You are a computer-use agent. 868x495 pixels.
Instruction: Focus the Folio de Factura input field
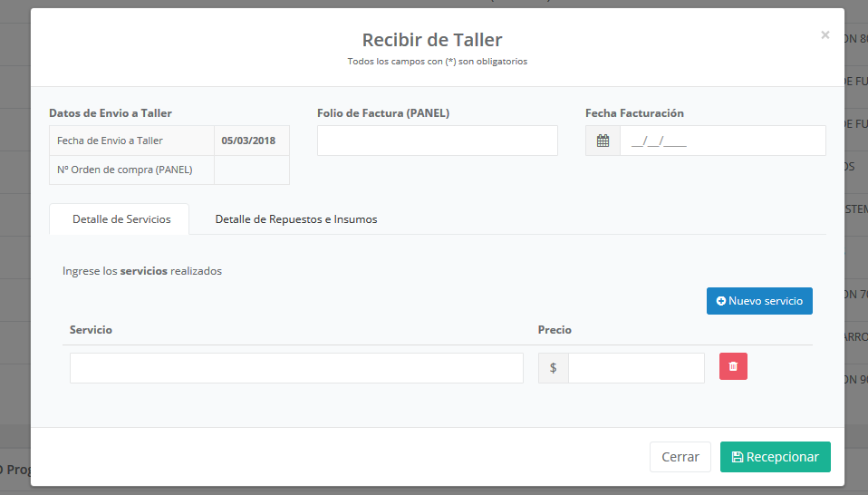click(437, 141)
